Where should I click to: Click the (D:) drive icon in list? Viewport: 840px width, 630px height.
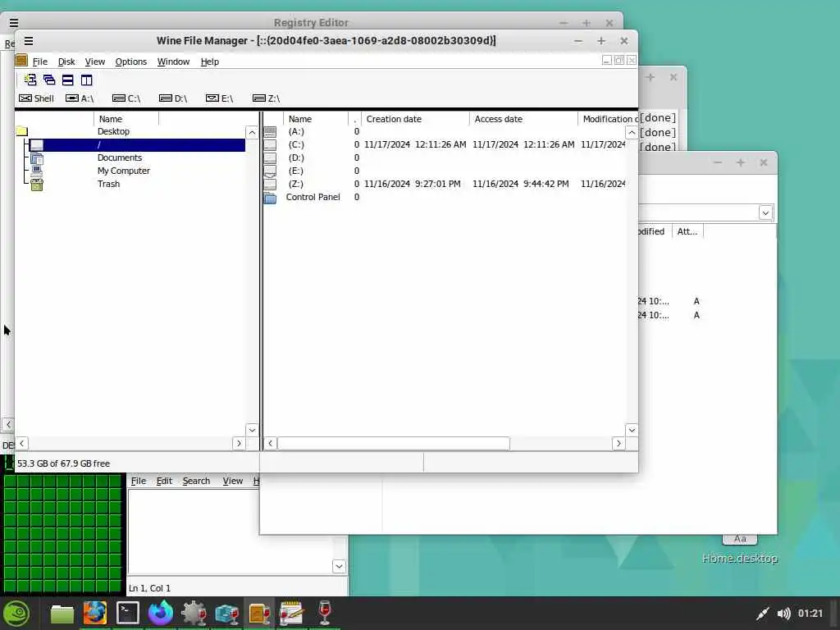[x=271, y=158]
